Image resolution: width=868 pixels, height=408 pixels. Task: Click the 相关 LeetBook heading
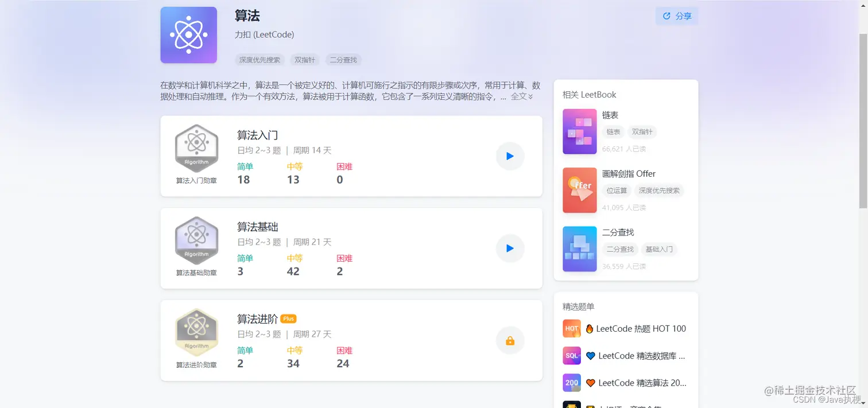[x=590, y=95]
